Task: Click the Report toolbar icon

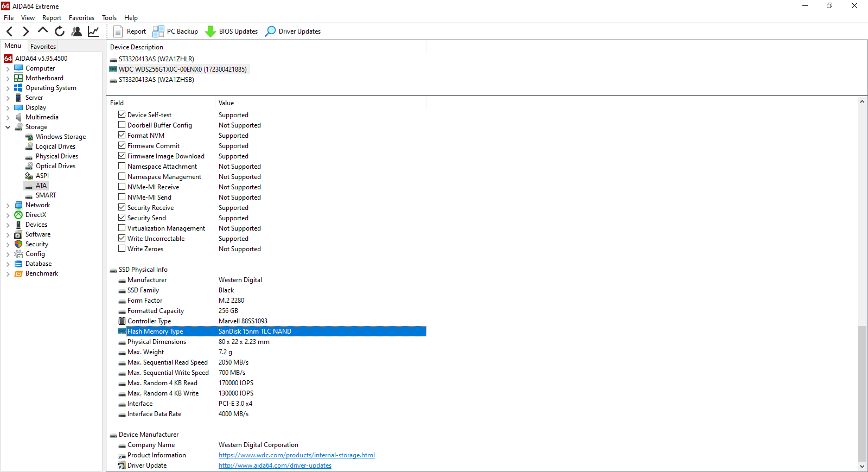Action: click(130, 31)
